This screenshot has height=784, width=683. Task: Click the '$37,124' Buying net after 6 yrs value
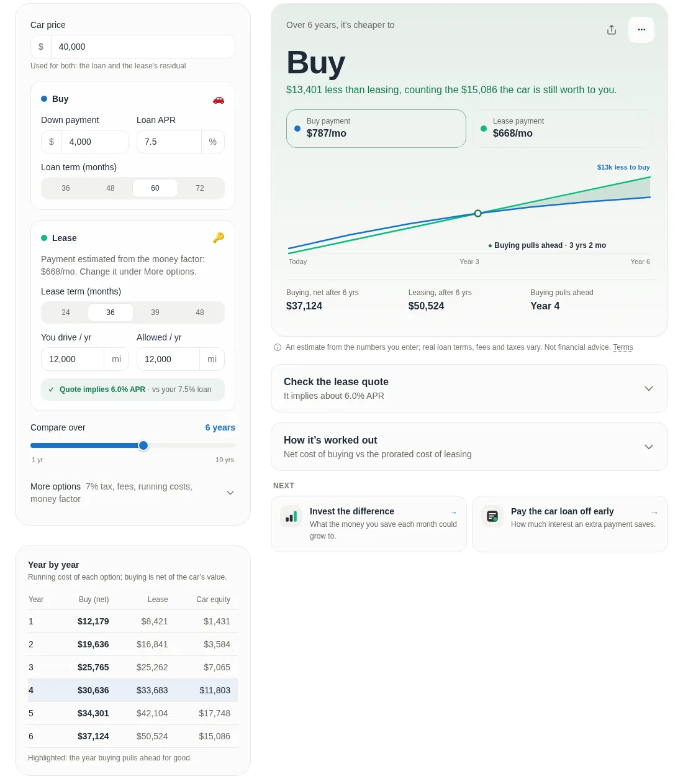[x=304, y=306]
